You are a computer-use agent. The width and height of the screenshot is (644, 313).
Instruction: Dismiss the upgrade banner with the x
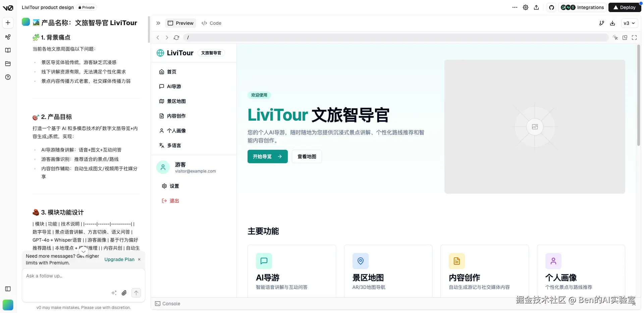click(x=139, y=259)
